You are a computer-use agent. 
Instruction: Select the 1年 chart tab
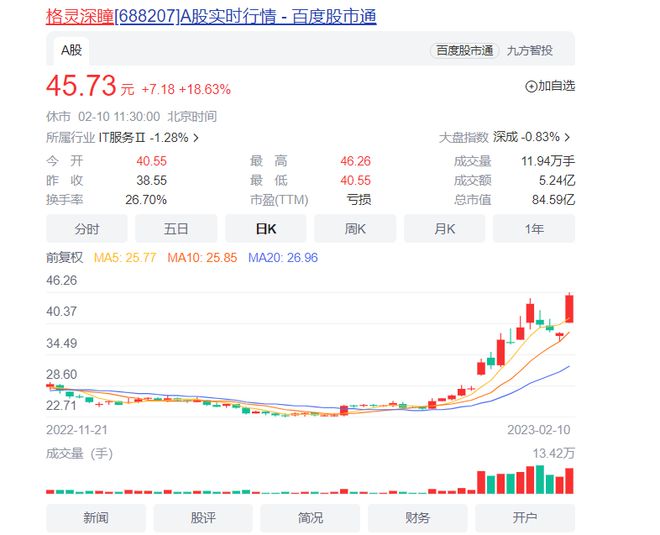[534, 229]
